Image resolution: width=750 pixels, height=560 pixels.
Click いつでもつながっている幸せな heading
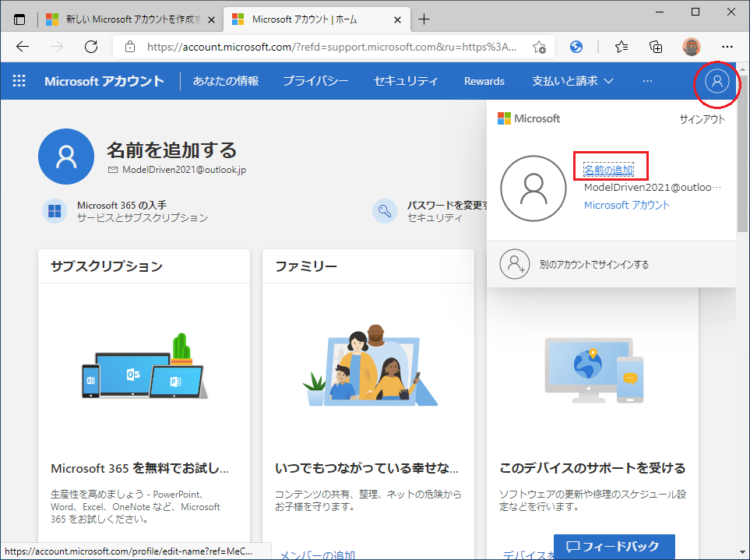367,468
